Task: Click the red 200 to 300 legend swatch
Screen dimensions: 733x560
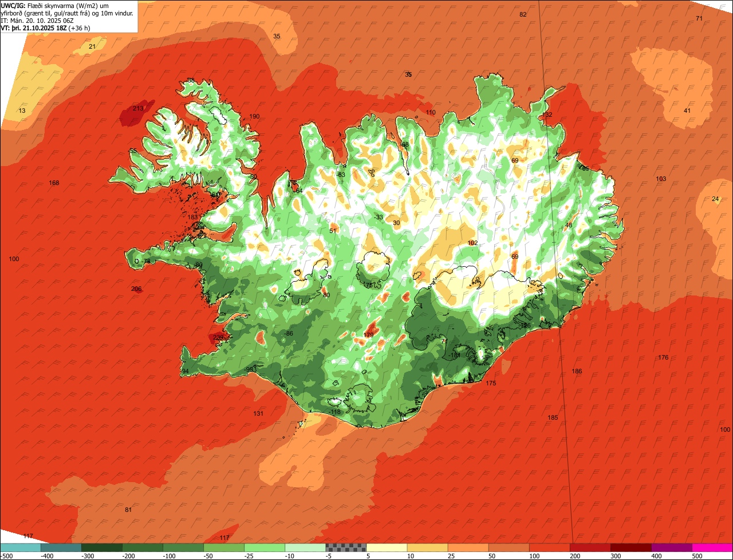Action: pos(589,547)
